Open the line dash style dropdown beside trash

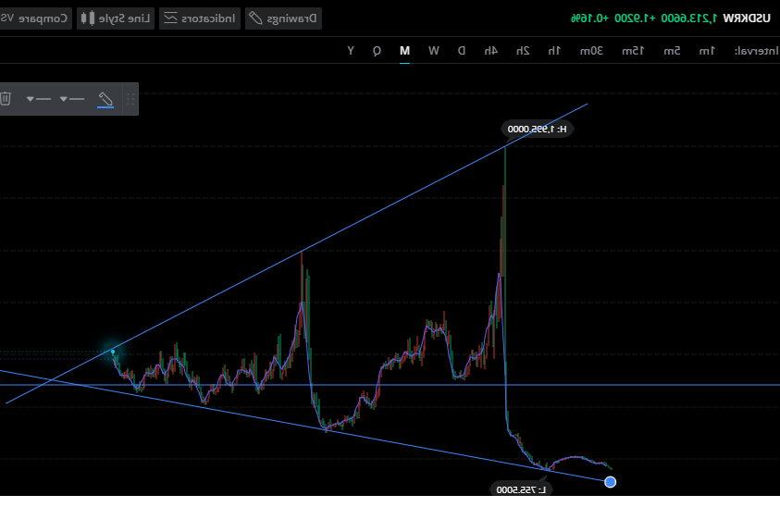[38, 98]
